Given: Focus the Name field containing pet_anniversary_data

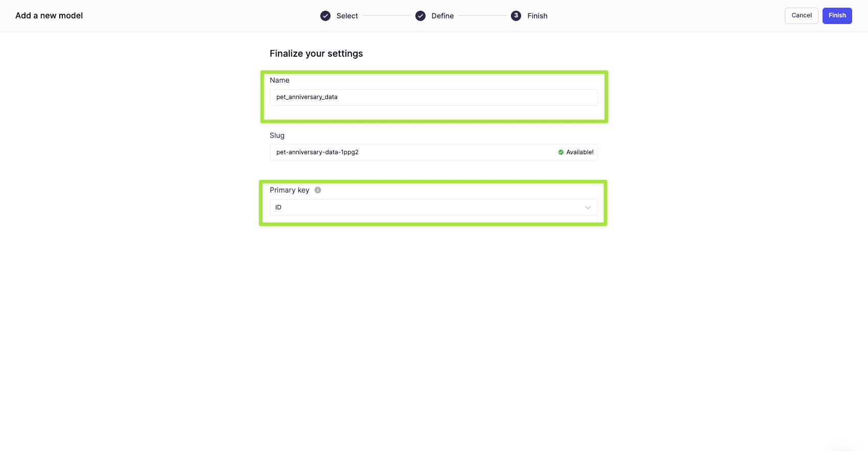Looking at the screenshot, I should pos(433,98).
